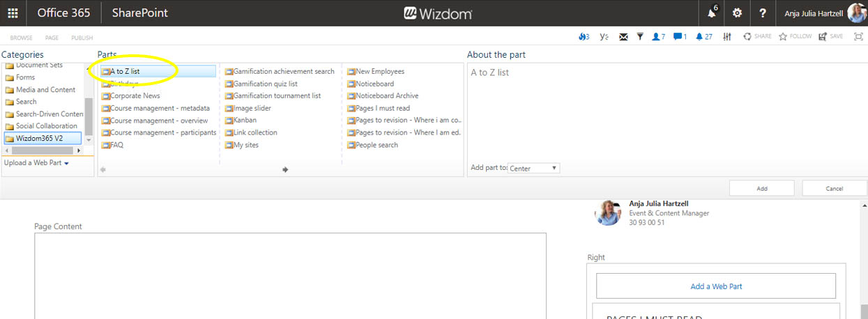The width and height of the screenshot is (868, 319).
Task: Open the settings gear menu
Action: click(x=737, y=13)
